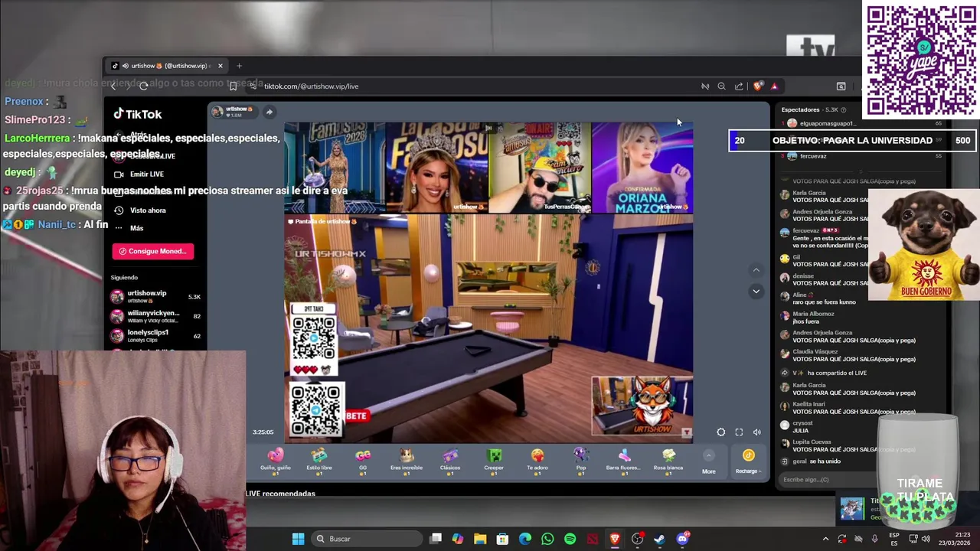Image resolution: width=980 pixels, height=551 pixels.
Task: Click LIVE recomendadas heading
Action: (280, 494)
